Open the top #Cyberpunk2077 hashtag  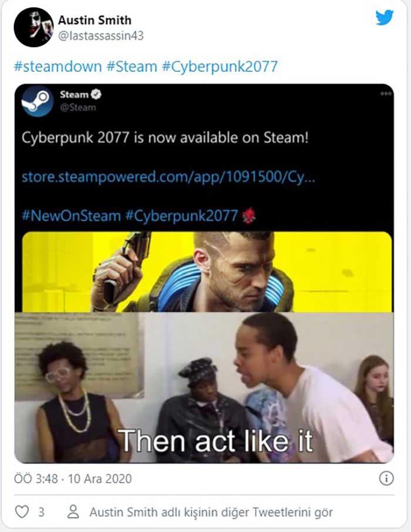point(220,66)
